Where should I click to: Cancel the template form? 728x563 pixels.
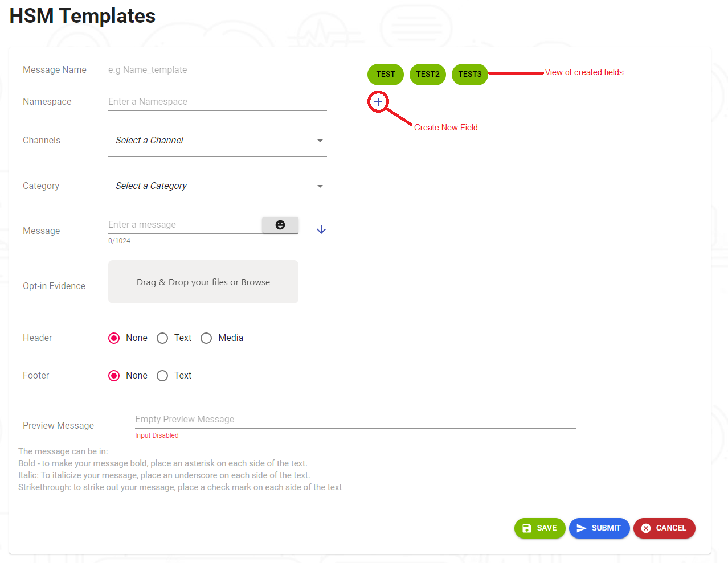click(x=664, y=528)
